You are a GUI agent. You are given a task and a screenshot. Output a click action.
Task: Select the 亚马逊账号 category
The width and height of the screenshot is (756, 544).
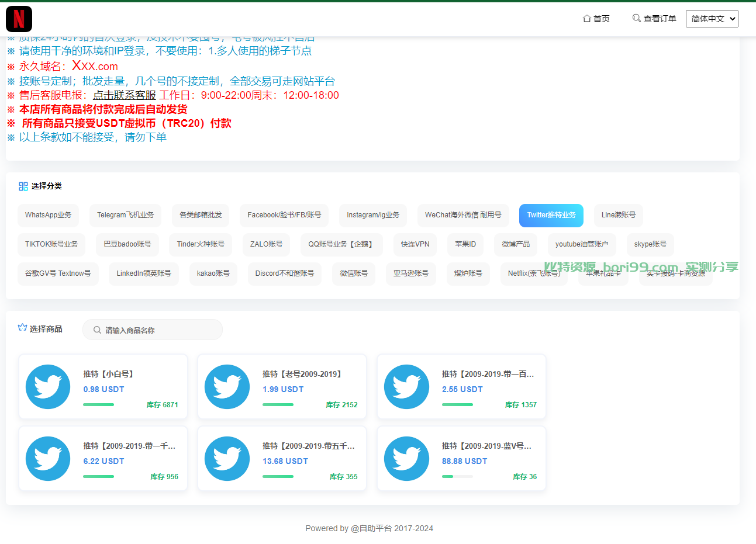point(411,273)
